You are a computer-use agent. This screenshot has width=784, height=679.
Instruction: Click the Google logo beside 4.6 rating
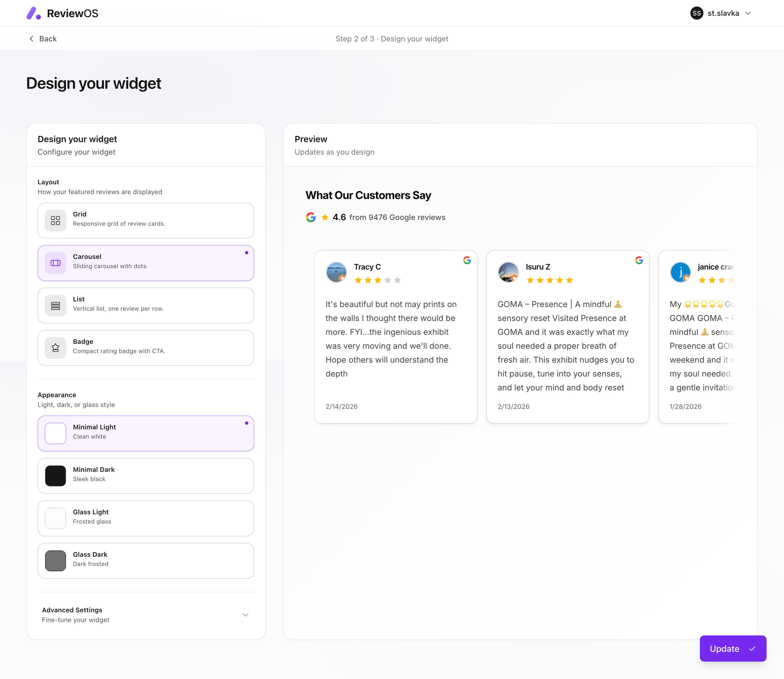point(311,218)
